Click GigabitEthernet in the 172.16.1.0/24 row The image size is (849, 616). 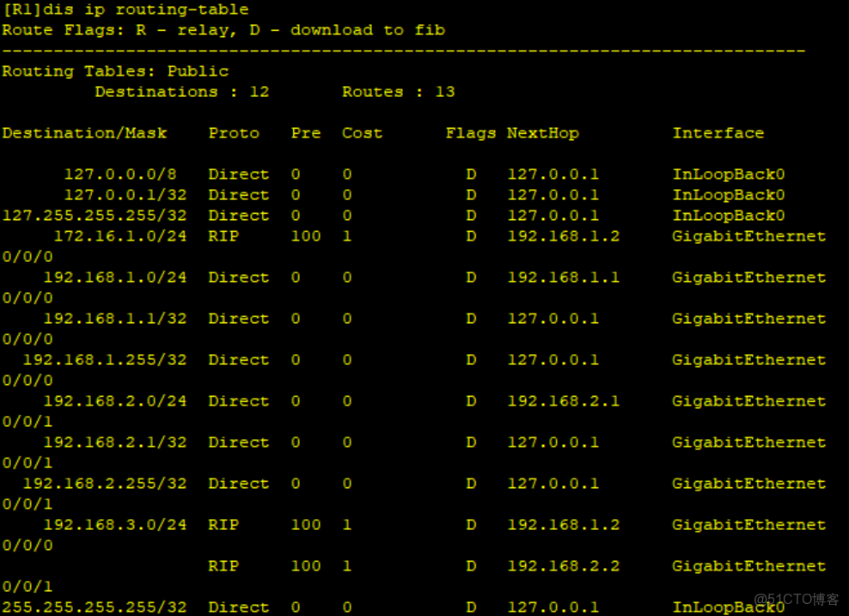[x=749, y=236]
